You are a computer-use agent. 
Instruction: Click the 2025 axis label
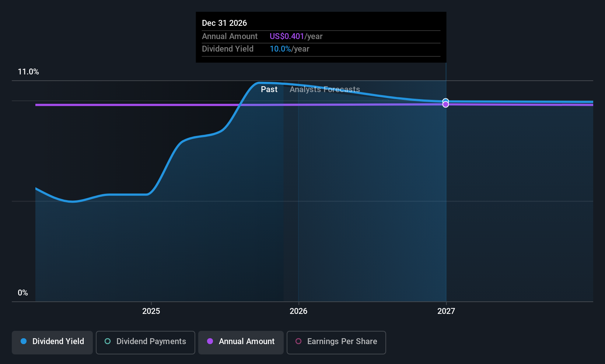(x=151, y=311)
